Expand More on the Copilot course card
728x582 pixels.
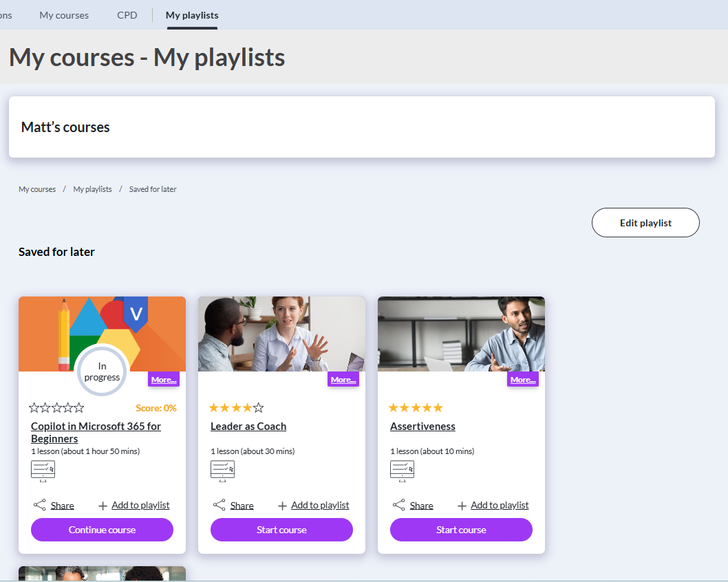164,379
